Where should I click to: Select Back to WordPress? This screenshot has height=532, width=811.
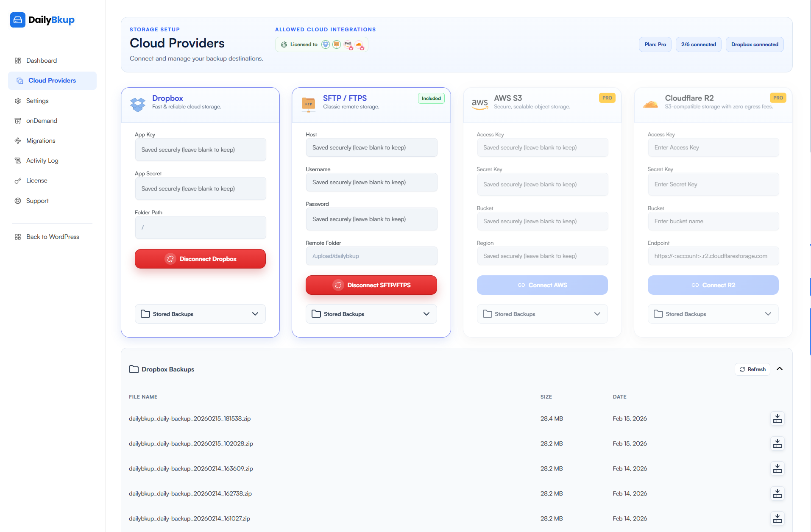[53, 236]
